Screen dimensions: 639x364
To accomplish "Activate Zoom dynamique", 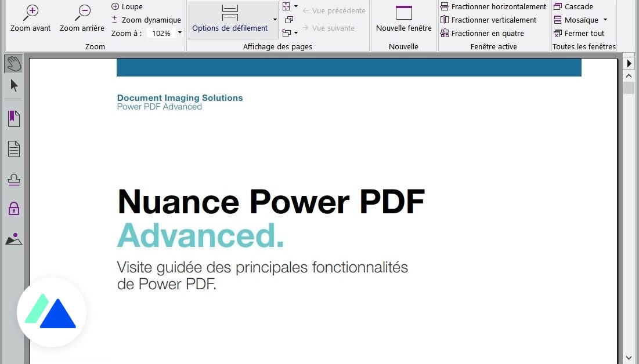I will (146, 20).
